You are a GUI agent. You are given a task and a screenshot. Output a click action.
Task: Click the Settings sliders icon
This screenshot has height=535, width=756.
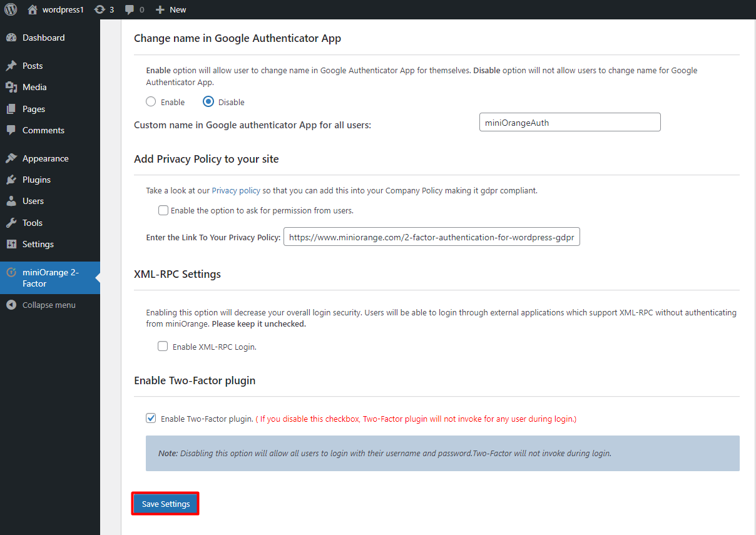coord(11,244)
